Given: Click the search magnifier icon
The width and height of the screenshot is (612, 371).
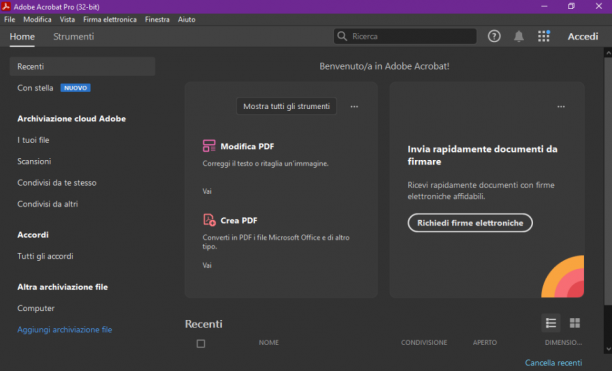Looking at the screenshot, I should 342,36.
